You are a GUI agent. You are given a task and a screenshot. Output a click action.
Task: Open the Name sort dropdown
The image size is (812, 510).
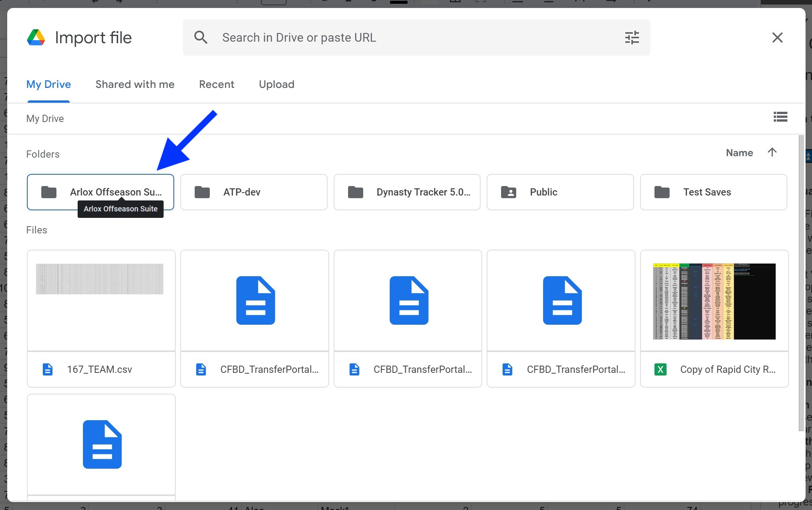739,153
